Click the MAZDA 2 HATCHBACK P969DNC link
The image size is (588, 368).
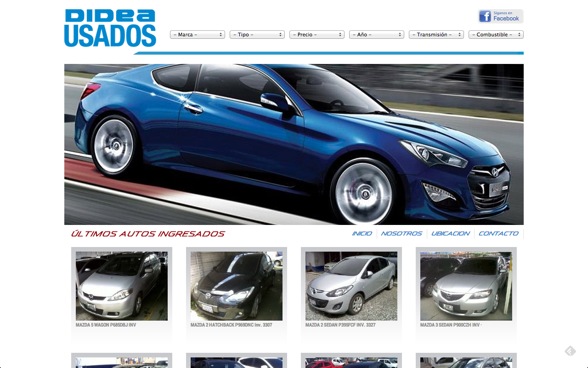[232, 325]
